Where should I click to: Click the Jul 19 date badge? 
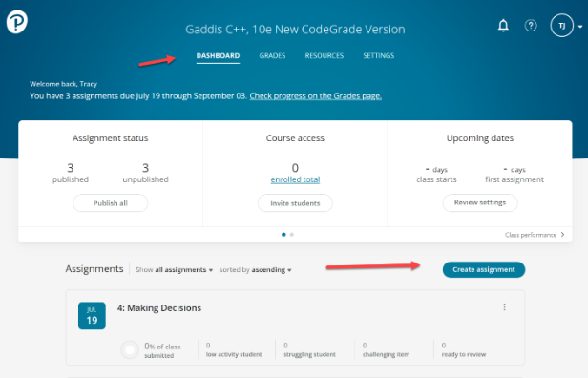tap(92, 316)
